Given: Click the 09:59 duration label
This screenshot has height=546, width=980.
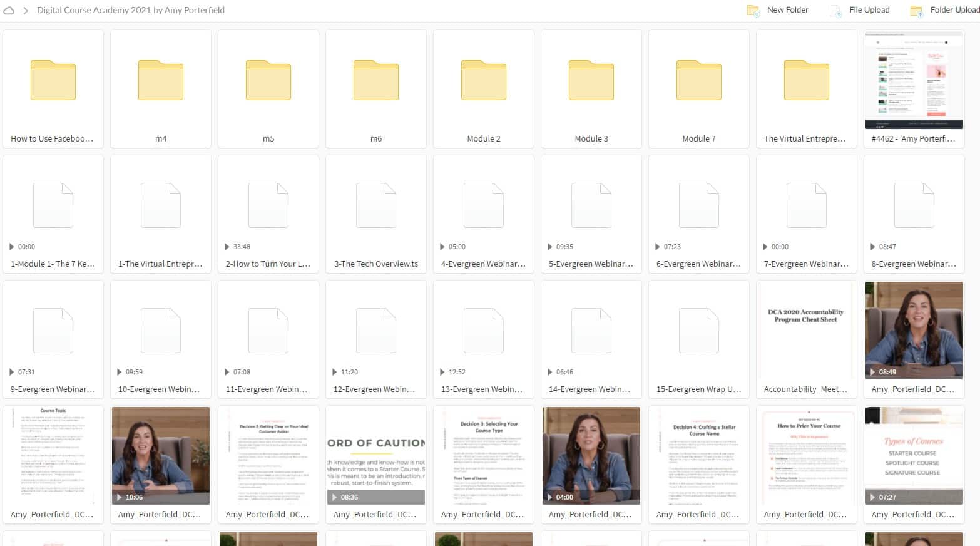Looking at the screenshot, I should point(134,372).
